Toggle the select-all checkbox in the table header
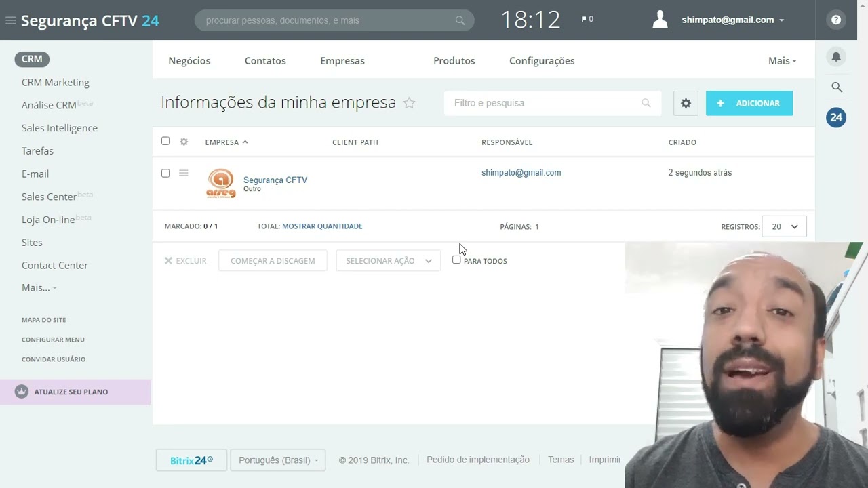Image resolution: width=868 pixels, height=488 pixels. [165, 141]
